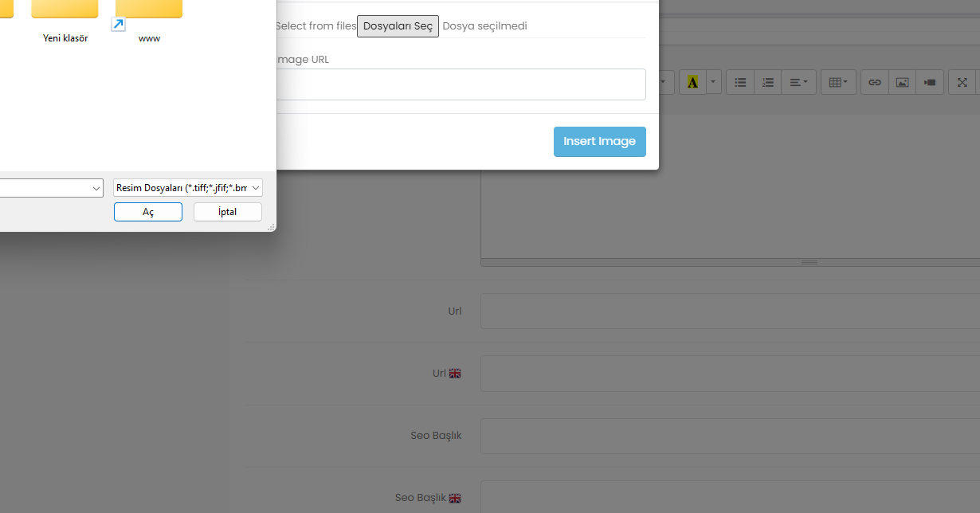Click the insert picture toolbar icon

click(902, 82)
